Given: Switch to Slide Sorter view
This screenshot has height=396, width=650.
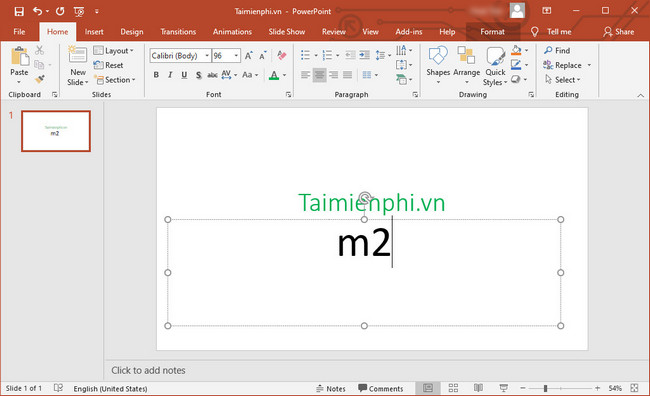Looking at the screenshot, I should [x=453, y=388].
